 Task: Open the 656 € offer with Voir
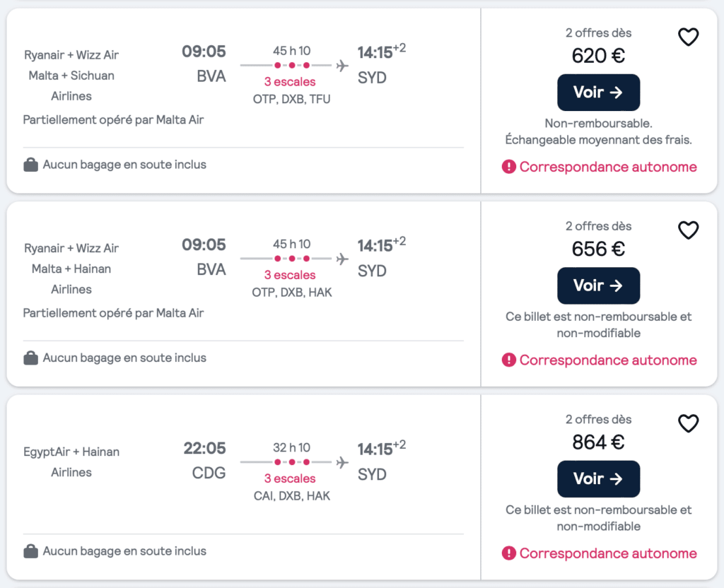click(x=598, y=286)
